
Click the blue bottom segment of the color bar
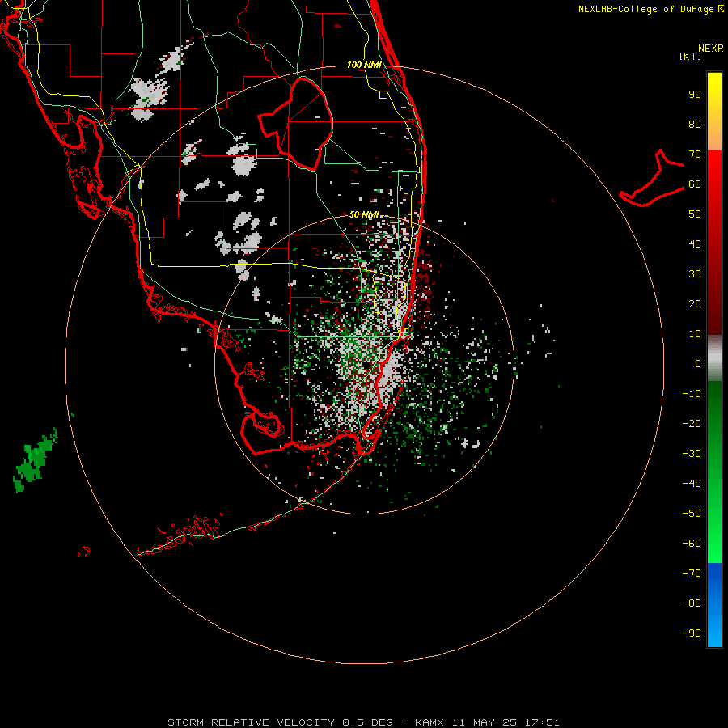point(714,605)
